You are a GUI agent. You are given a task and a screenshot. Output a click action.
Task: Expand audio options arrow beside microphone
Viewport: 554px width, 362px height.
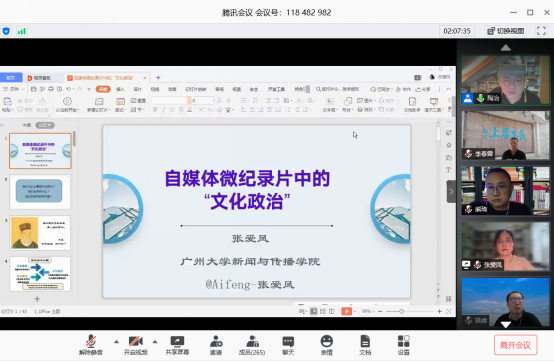point(116,342)
